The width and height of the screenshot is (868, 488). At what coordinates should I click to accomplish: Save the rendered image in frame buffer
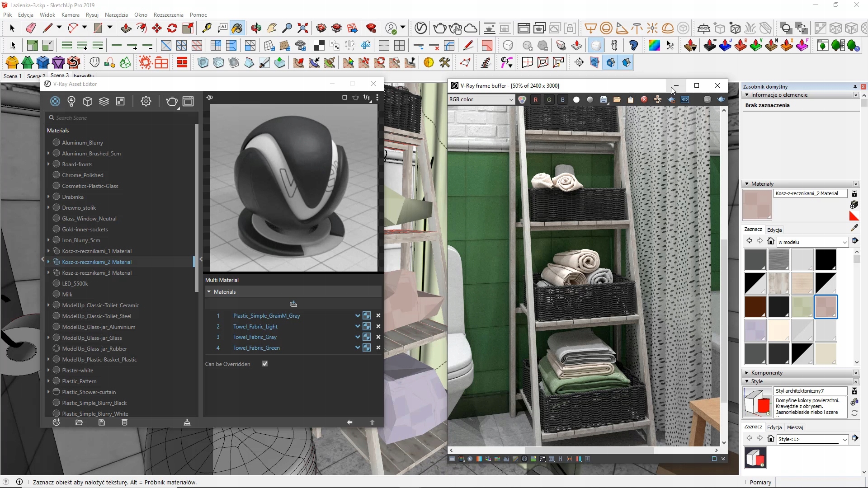[604, 99]
